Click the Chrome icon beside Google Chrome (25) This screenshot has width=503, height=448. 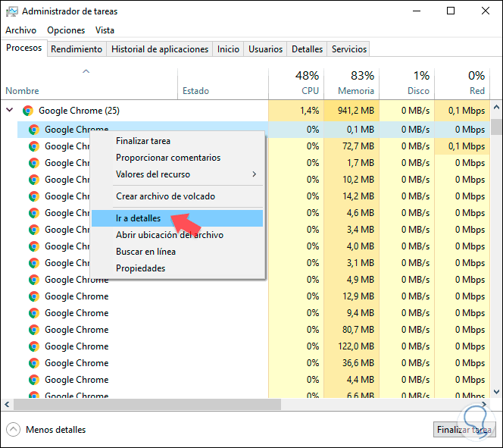pyautogui.click(x=28, y=111)
